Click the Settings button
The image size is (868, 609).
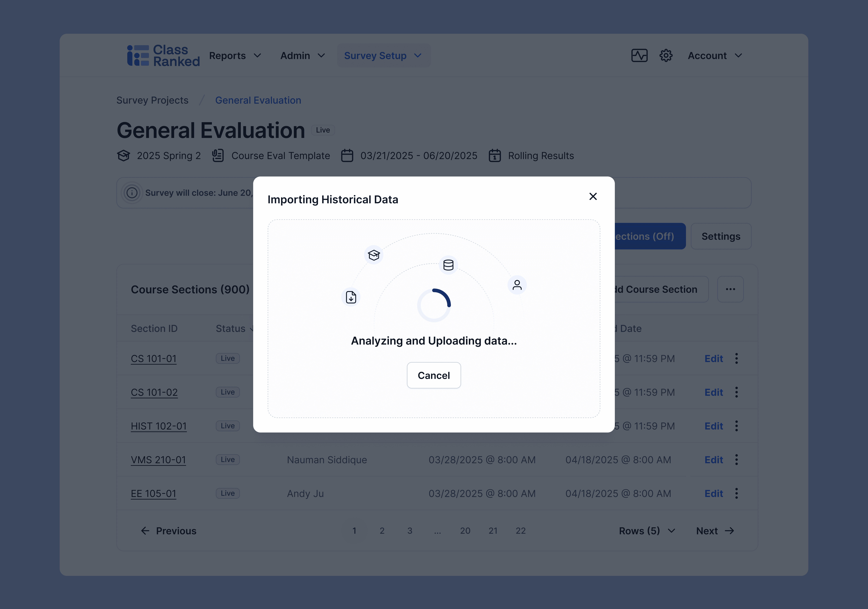pos(721,236)
